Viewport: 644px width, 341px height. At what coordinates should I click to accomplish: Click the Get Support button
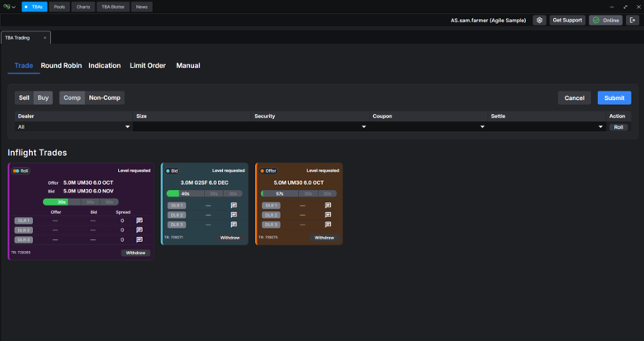click(x=567, y=20)
